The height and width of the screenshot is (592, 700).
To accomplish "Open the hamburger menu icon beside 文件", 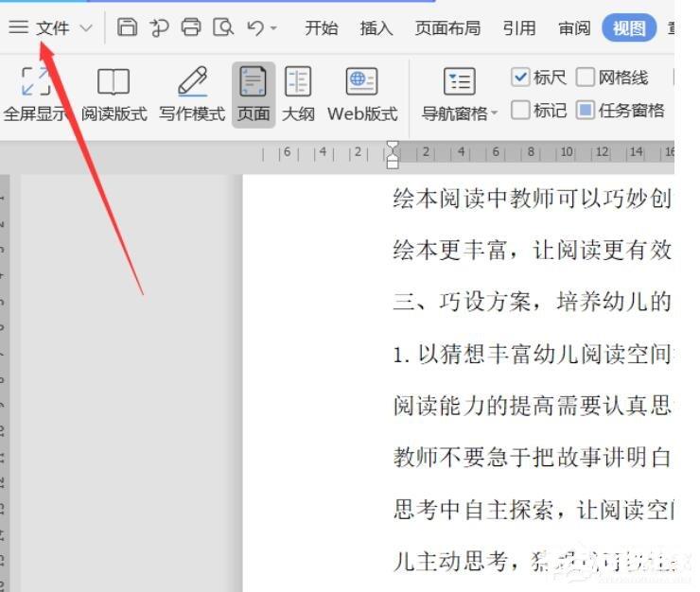I will (x=18, y=27).
